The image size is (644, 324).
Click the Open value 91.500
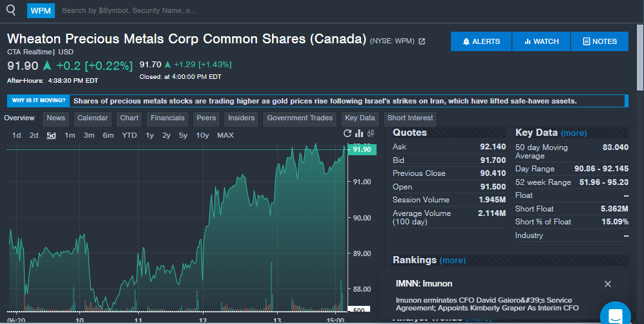[493, 187]
